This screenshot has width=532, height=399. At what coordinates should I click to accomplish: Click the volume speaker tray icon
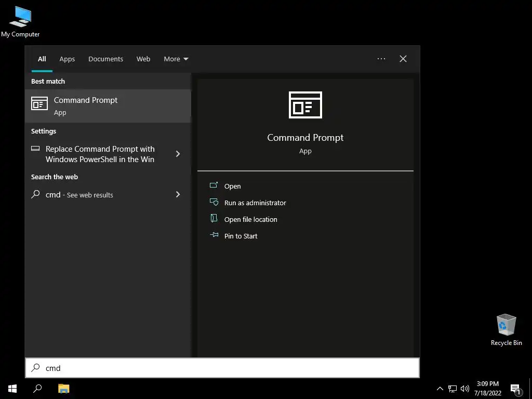[x=465, y=389]
